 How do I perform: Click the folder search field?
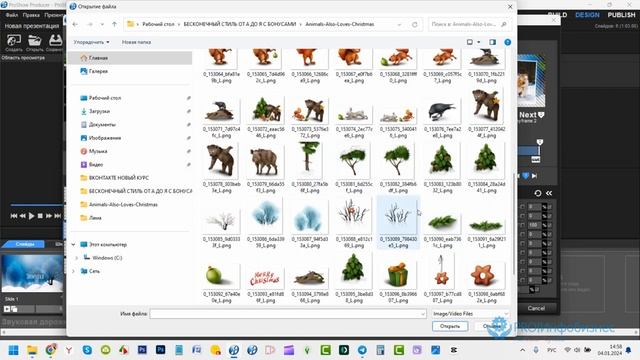tap(469, 24)
